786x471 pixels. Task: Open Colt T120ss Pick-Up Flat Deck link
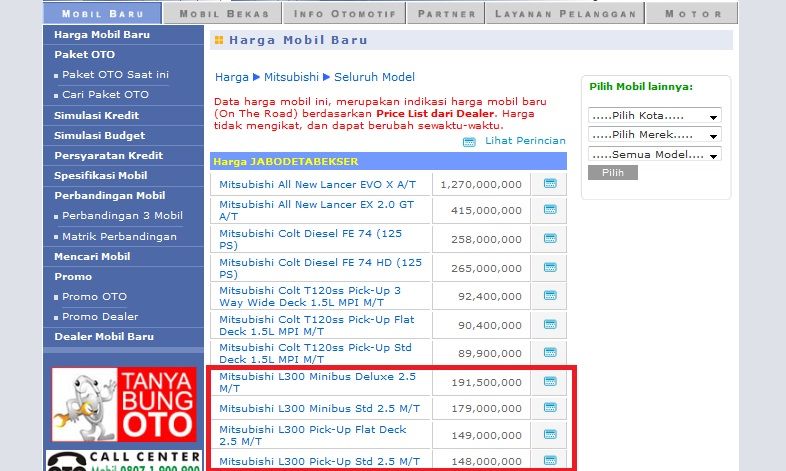coord(317,326)
